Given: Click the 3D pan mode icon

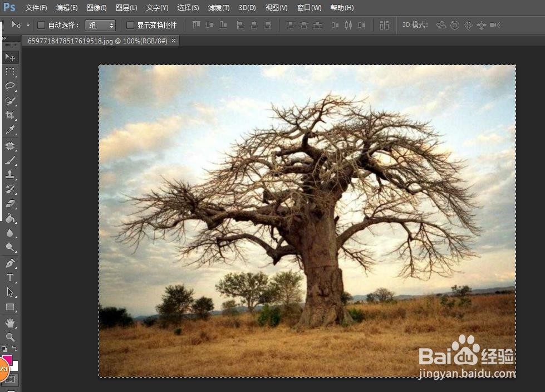Looking at the screenshot, I should tap(468, 25).
